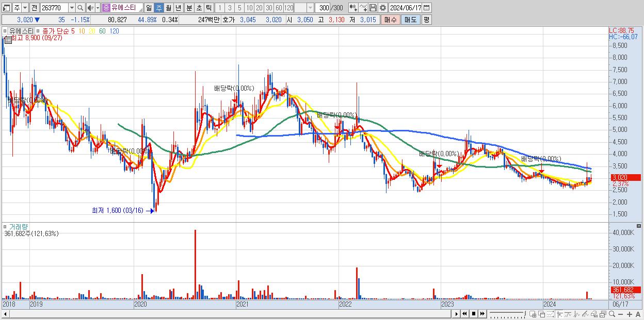Select the 틱 (tick) period tab

[208, 8]
